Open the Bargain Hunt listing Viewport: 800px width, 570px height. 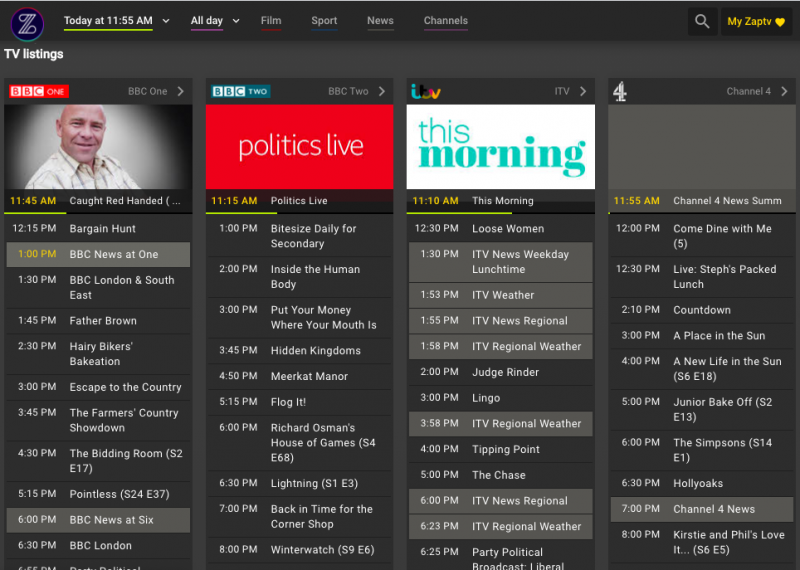click(103, 229)
